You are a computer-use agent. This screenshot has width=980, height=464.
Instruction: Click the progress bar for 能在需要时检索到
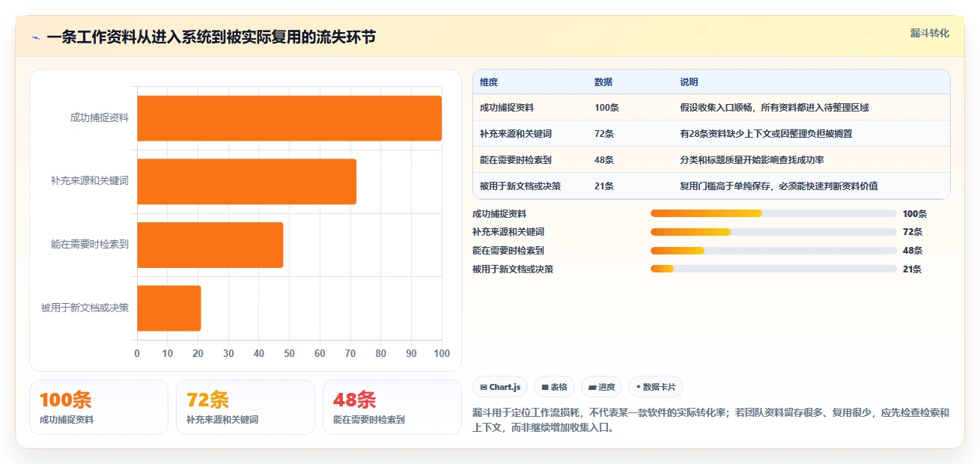(773, 251)
